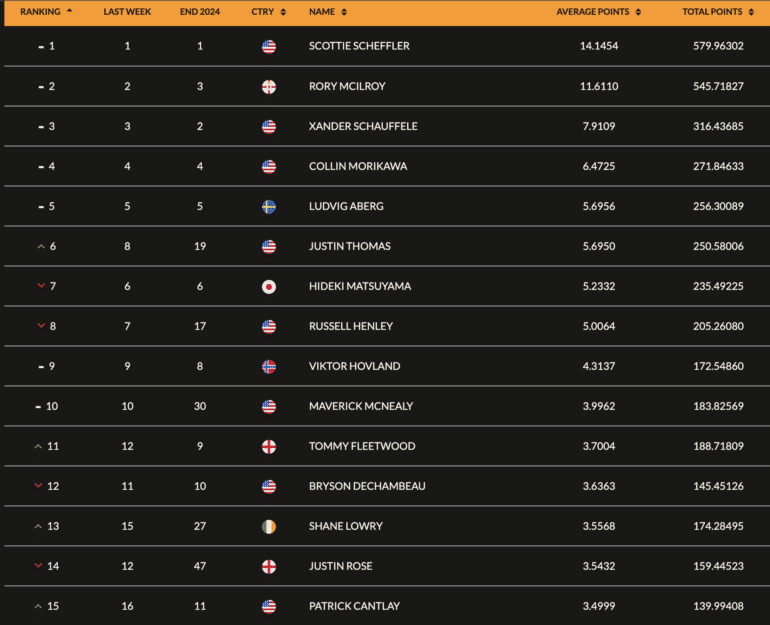The width and height of the screenshot is (770, 625).
Task: Click red down arrow beside rank 14
Action: coord(40,566)
